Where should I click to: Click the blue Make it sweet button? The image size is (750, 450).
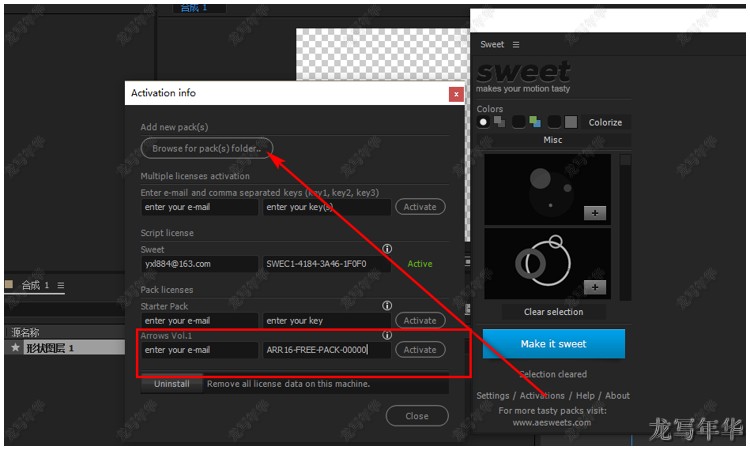pos(553,343)
